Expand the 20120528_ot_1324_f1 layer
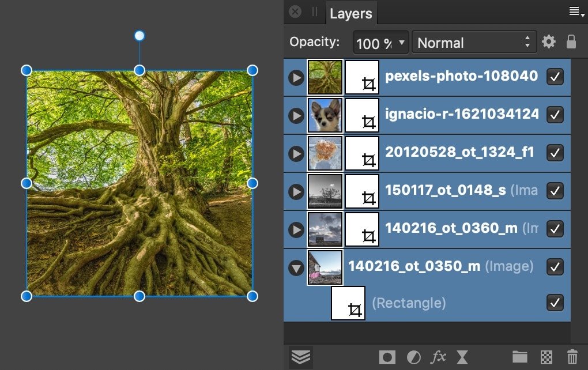Image resolution: width=588 pixels, height=370 pixels. (296, 153)
